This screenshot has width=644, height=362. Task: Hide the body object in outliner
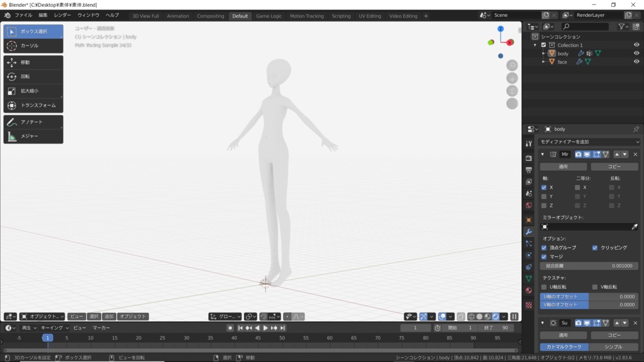(x=636, y=53)
